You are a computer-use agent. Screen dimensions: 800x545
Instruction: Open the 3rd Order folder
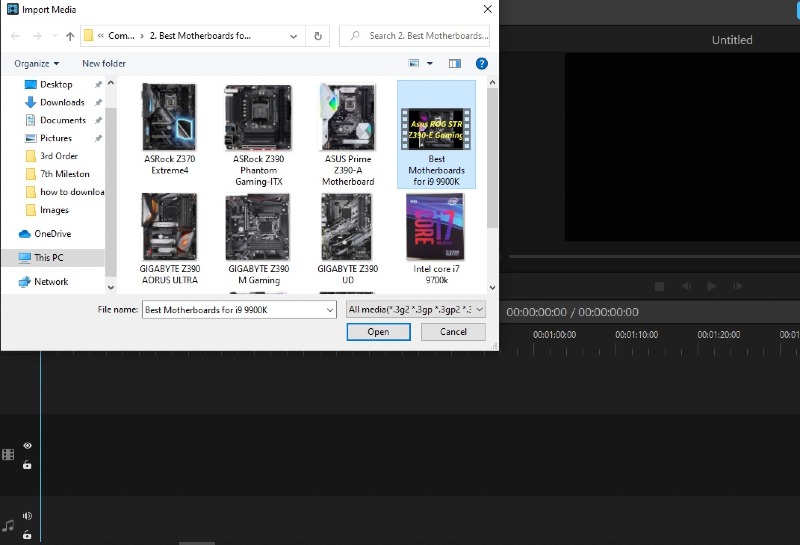coord(59,156)
